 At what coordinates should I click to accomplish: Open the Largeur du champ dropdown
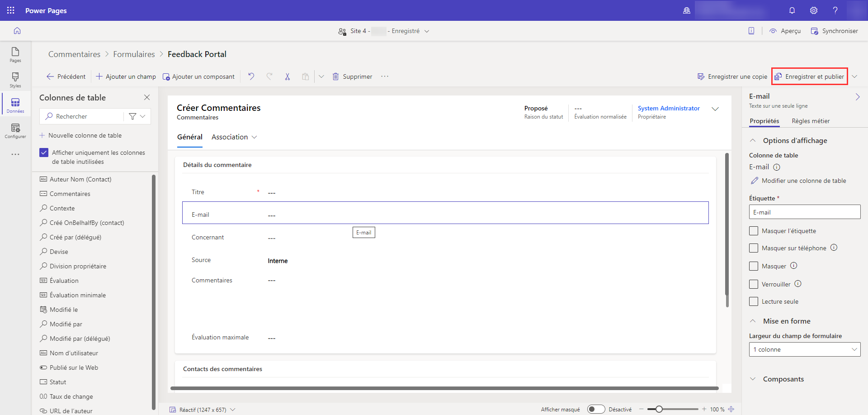pos(805,349)
